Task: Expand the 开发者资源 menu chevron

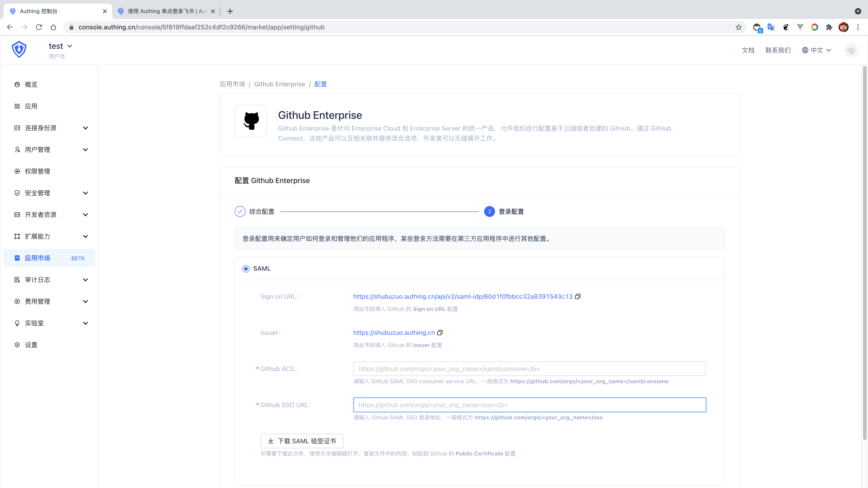Action: click(x=86, y=215)
